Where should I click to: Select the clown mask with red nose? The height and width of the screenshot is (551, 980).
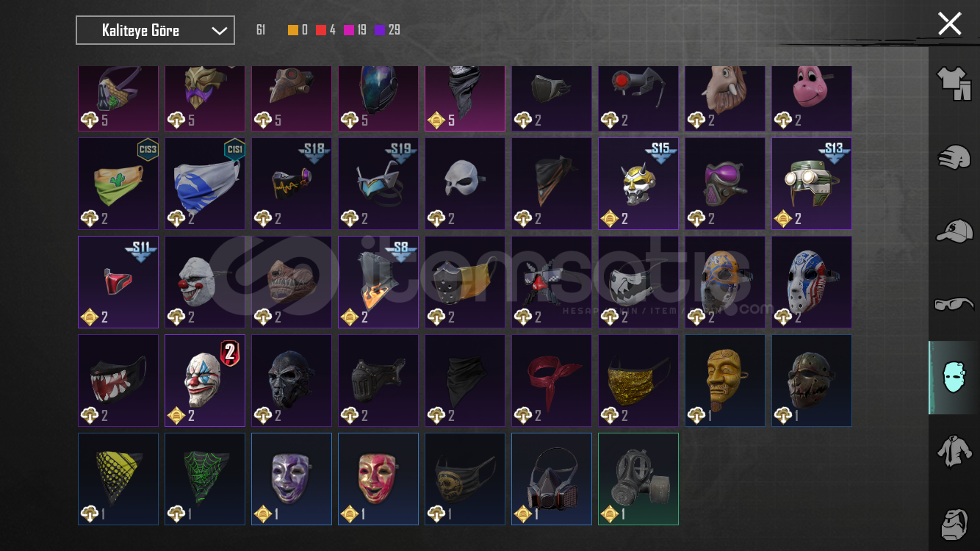[x=205, y=282]
